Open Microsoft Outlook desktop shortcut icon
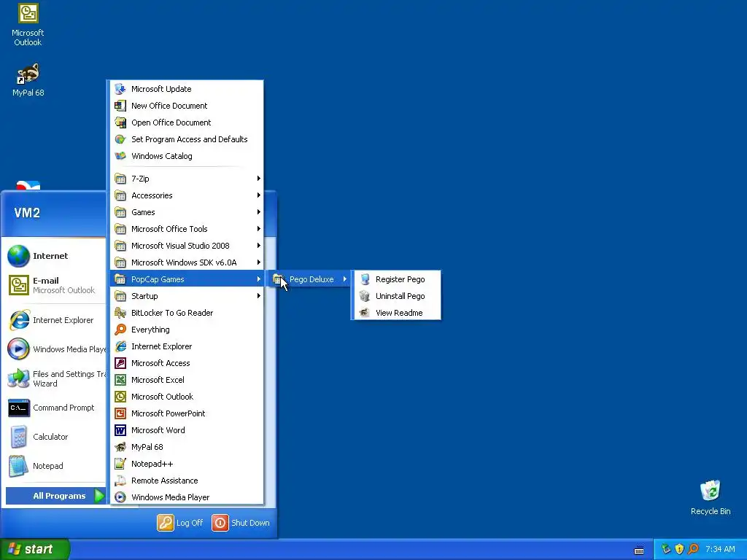Image resolution: width=747 pixels, height=560 pixels. (28, 13)
